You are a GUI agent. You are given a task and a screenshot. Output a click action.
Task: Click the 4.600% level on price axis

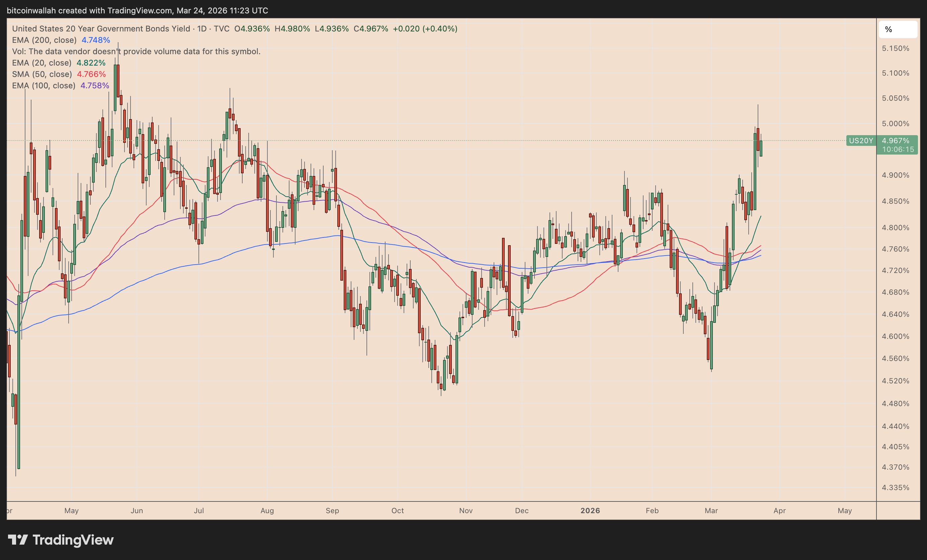point(896,336)
